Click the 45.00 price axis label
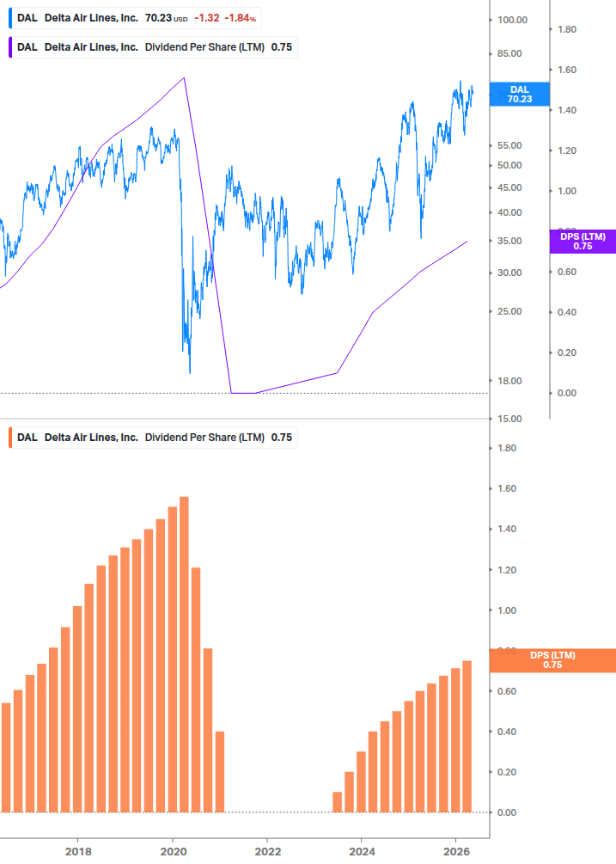Image resolution: width=616 pixels, height=864 pixels. [509, 187]
